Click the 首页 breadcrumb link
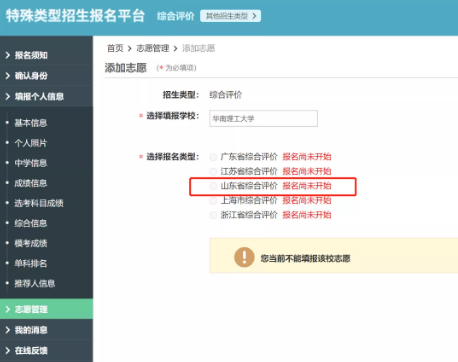 pos(115,48)
